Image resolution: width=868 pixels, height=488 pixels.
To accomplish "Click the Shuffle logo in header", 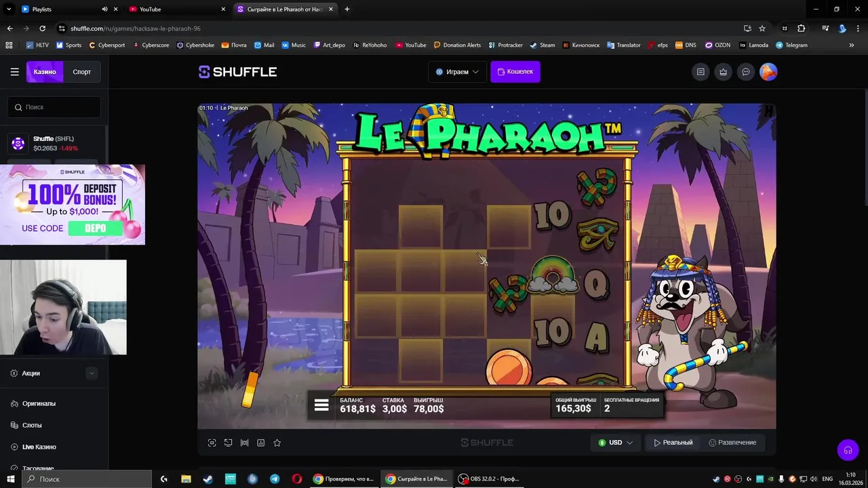I will point(237,72).
